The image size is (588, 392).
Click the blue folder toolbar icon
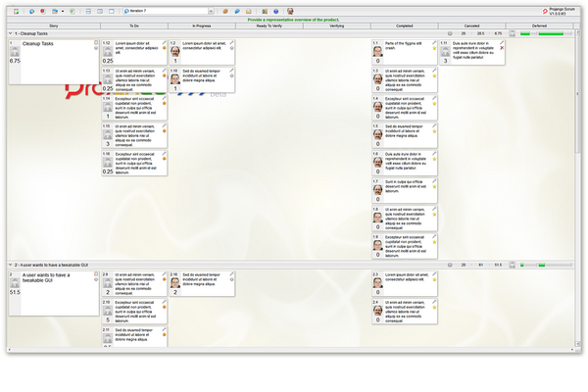coord(55,11)
